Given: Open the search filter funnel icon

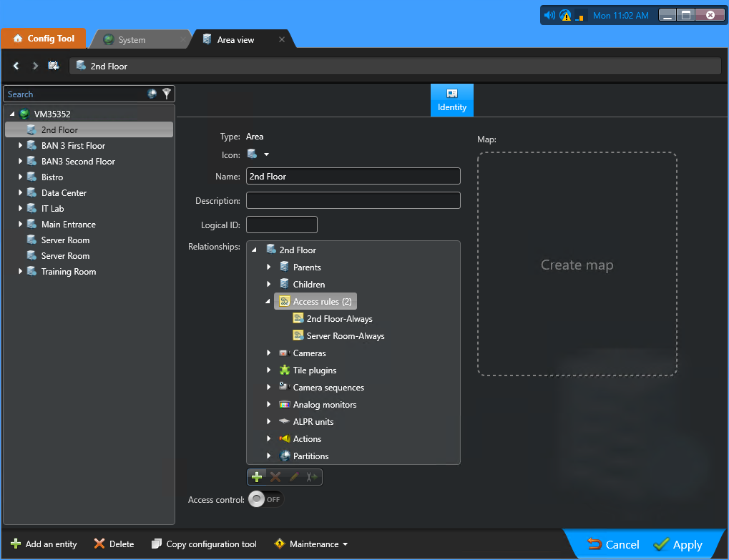Looking at the screenshot, I should point(167,94).
